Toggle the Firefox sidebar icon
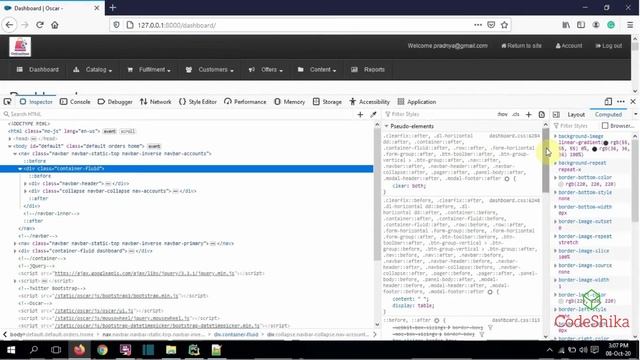 tap(581, 25)
